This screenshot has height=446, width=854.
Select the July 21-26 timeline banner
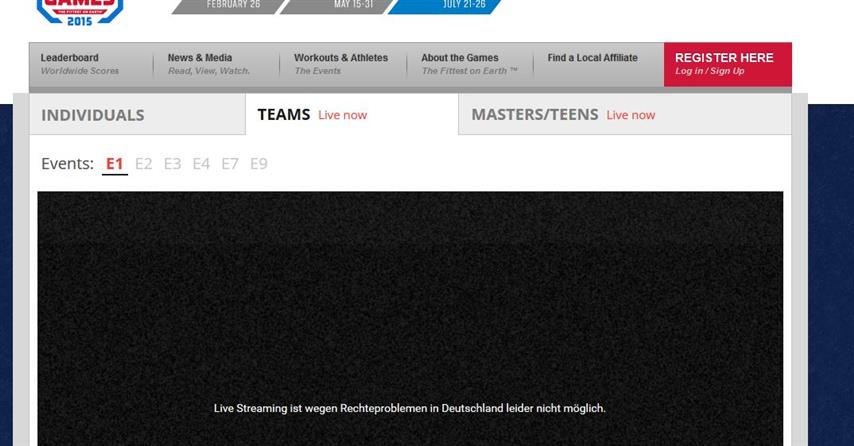(445, 6)
